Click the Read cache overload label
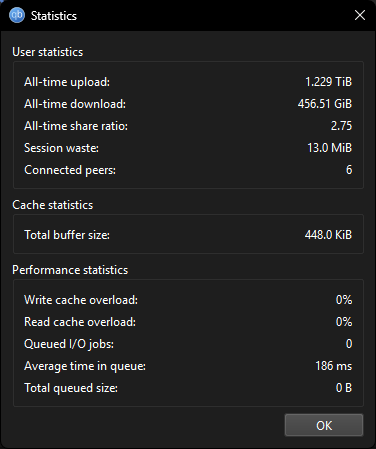Screen dimensions: 376x449 tap(80, 322)
